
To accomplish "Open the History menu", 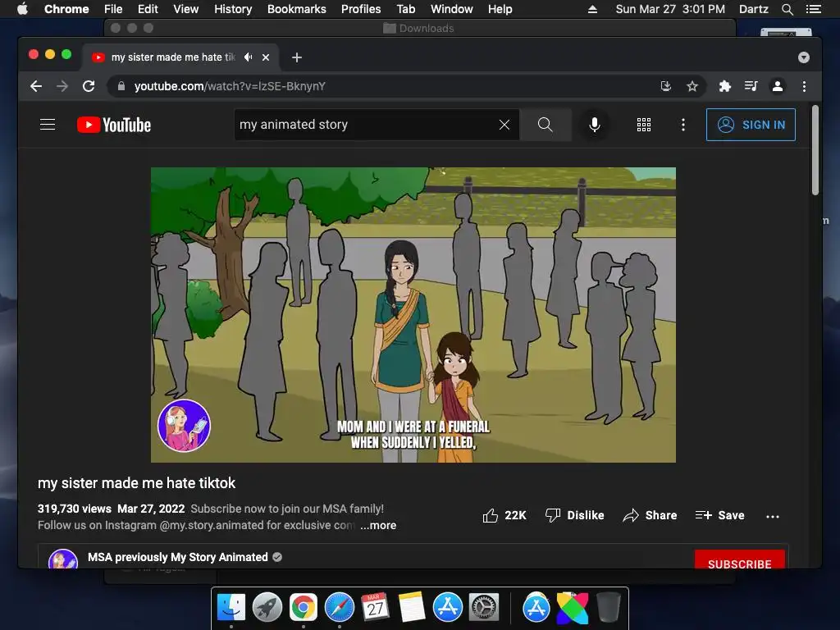I will tap(233, 9).
